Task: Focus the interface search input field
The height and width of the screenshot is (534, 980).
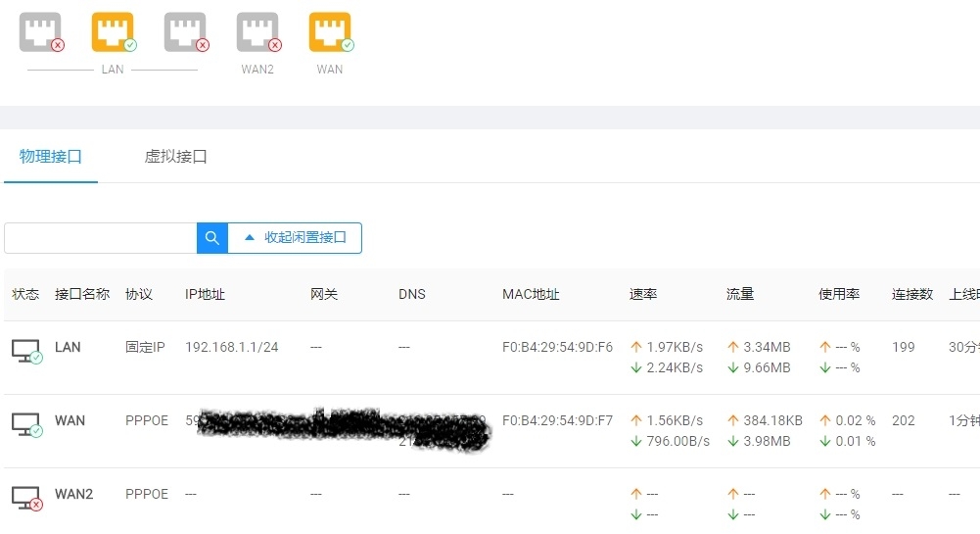Action: [100, 238]
